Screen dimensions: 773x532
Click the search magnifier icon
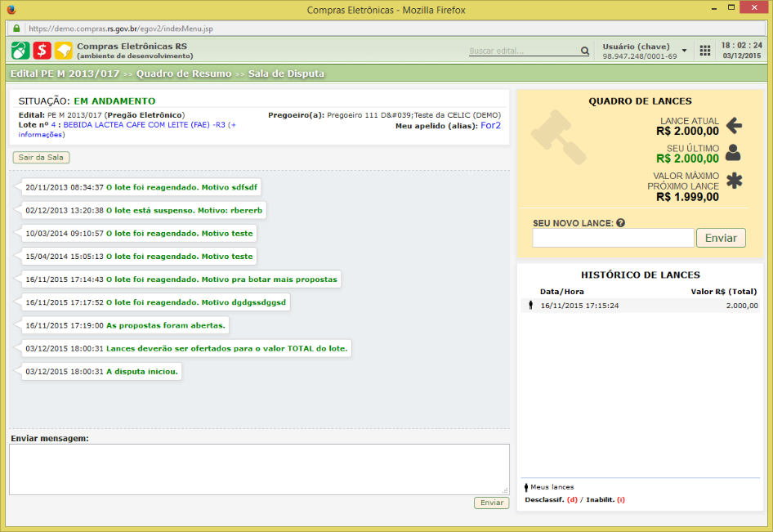click(585, 51)
